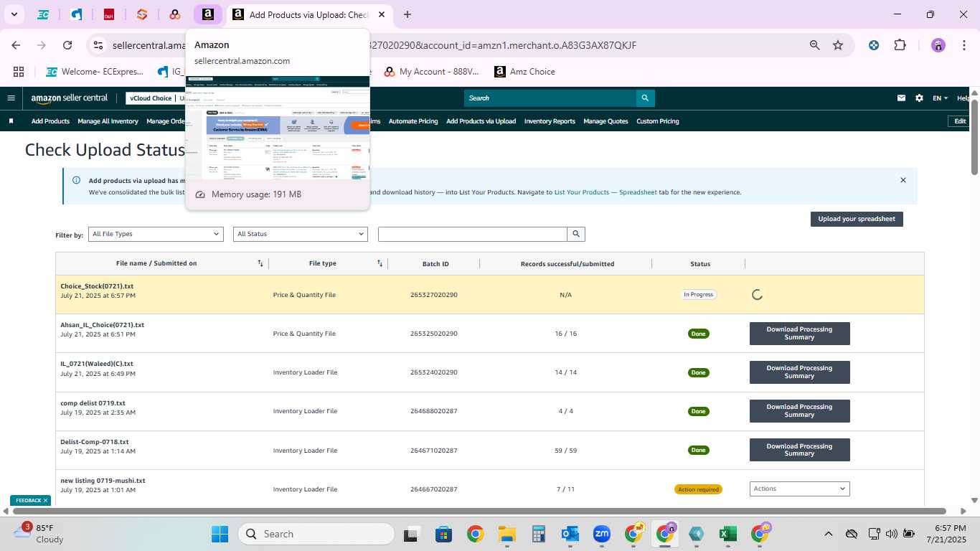The width and height of the screenshot is (980, 551).
Task: Open Custom Pricing nav item
Action: click(x=658, y=121)
